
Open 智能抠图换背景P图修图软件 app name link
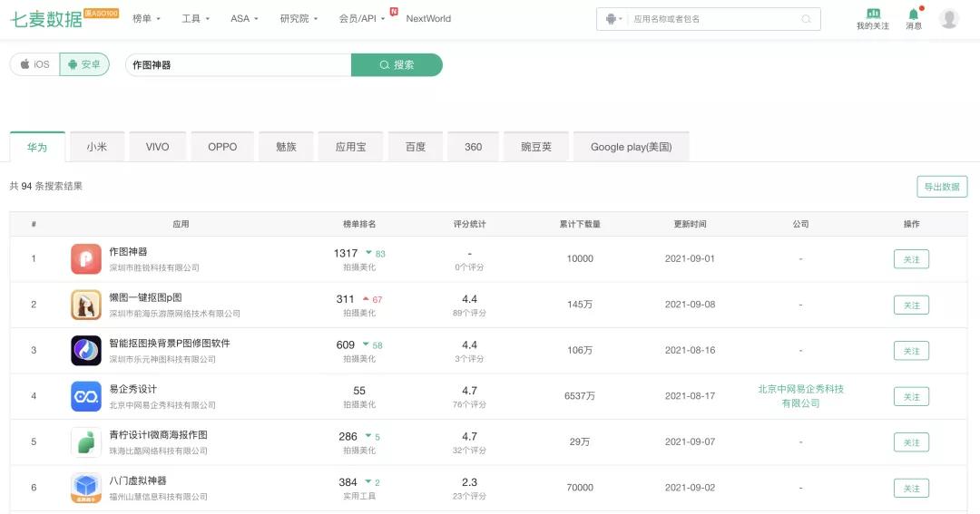coord(170,343)
